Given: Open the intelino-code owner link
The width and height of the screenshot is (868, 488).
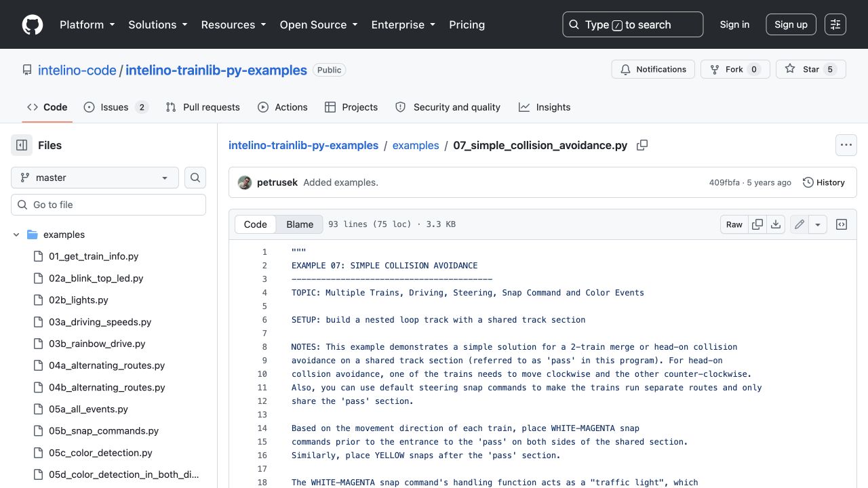Looking at the screenshot, I should (77, 70).
